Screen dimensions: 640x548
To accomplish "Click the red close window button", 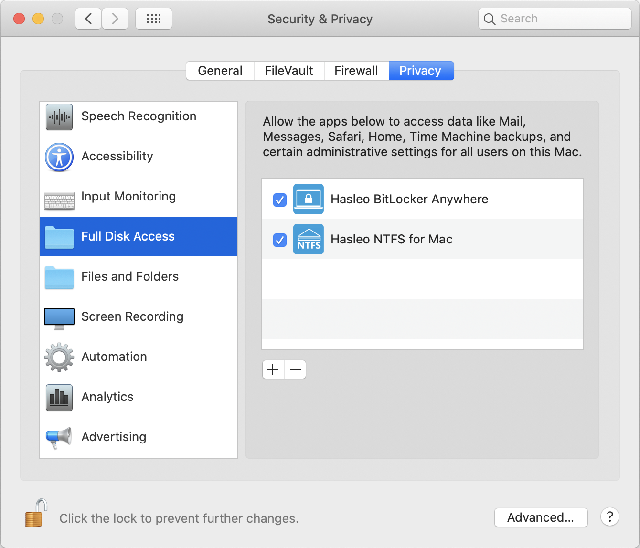I will tap(19, 19).
